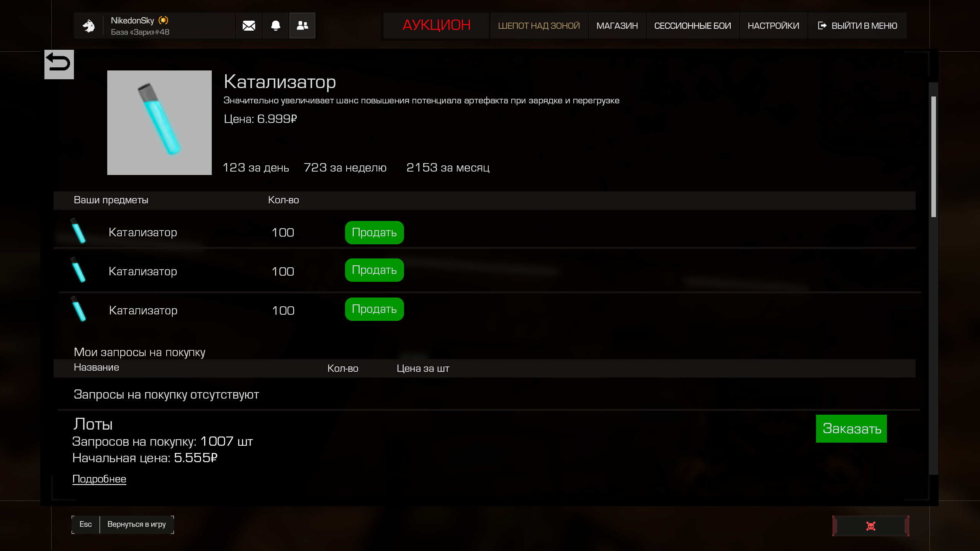The height and width of the screenshot is (551, 980).
Task: Click the wolf avatar icon
Action: coord(89,26)
